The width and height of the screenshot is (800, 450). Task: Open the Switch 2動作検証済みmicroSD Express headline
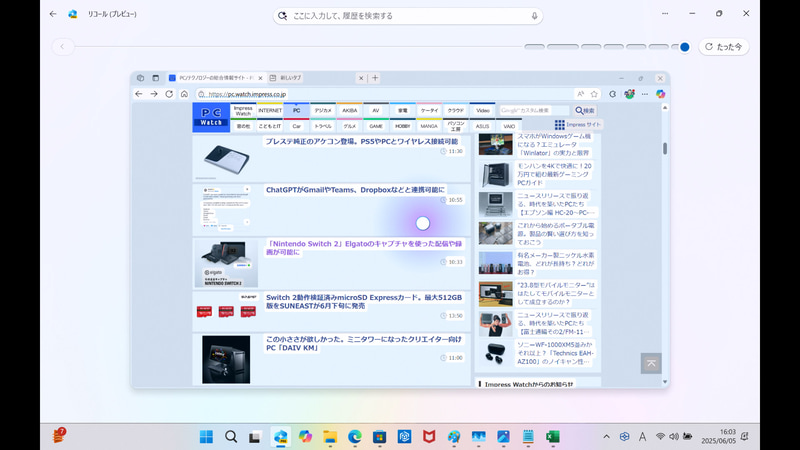(364, 302)
